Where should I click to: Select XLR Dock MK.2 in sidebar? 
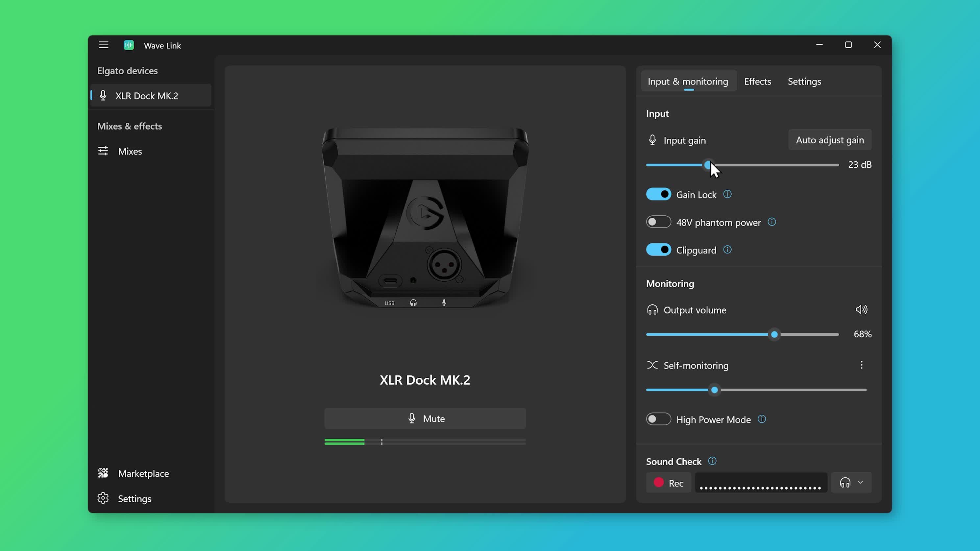tap(151, 95)
